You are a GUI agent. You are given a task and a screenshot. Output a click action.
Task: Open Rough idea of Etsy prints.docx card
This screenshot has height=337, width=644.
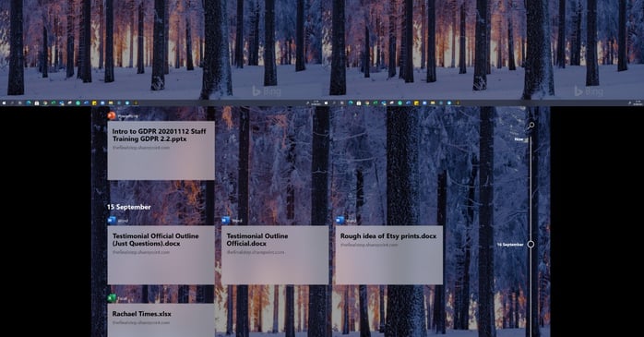(389, 255)
